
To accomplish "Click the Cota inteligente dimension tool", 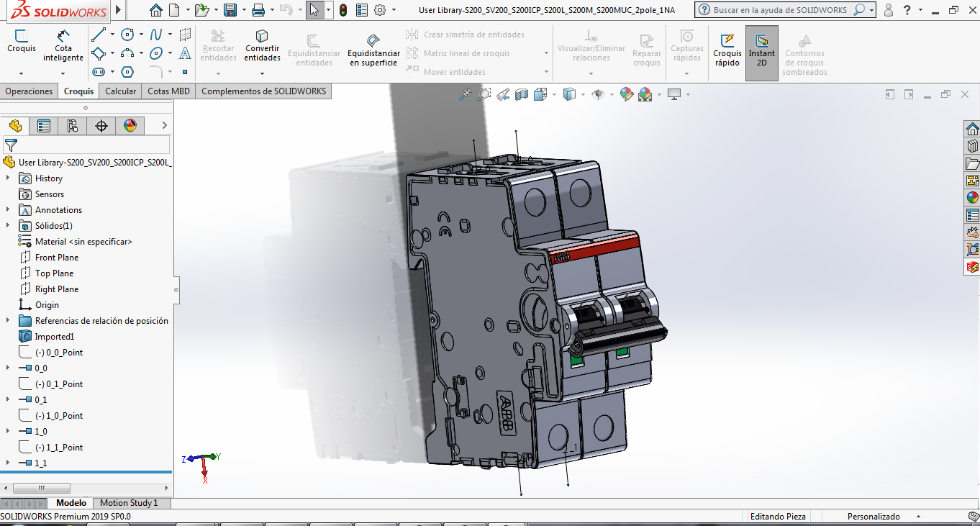I will point(63,45).
